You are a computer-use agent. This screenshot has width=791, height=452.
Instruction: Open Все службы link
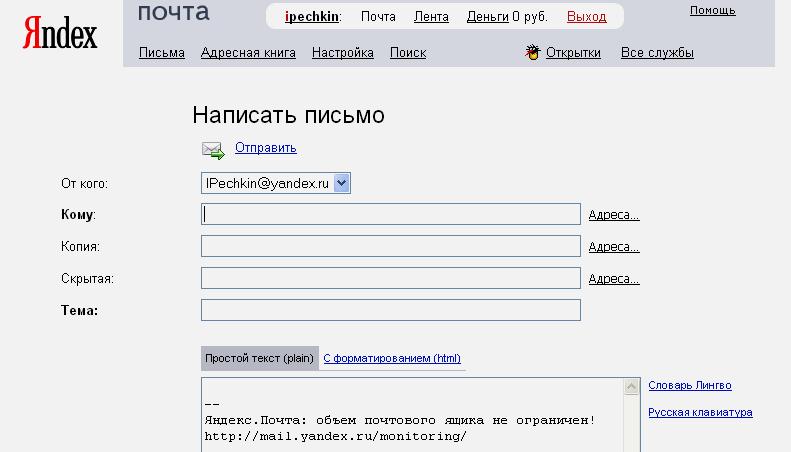pyautogui.click(x=657, y=52)
